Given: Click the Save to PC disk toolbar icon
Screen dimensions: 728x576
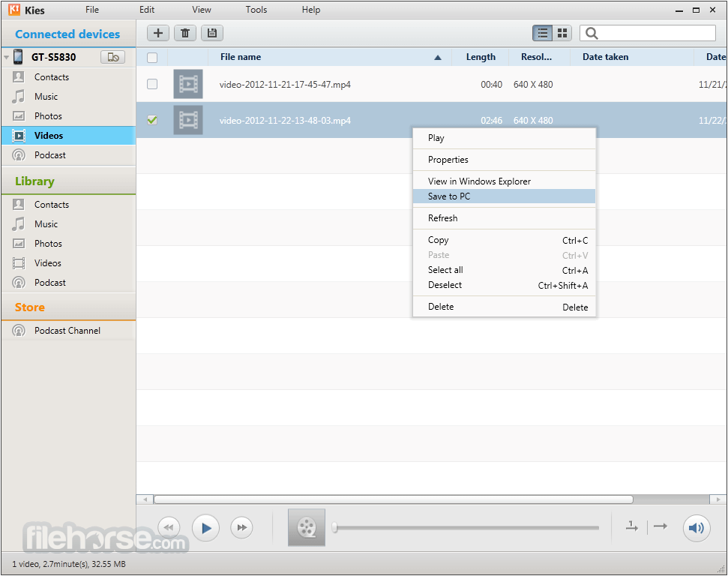Looking at the screenshot, I should tap(211, 33).
